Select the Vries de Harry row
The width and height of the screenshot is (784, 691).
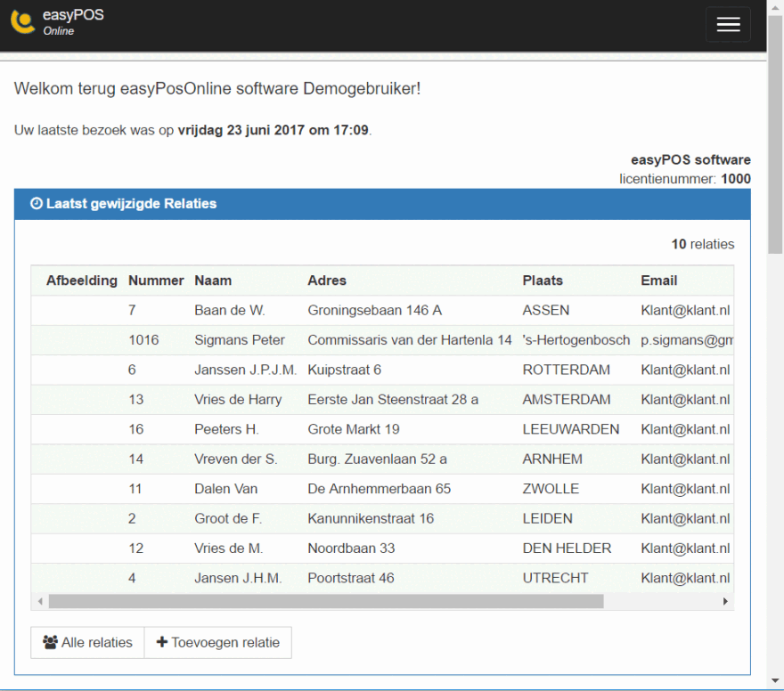382,400
